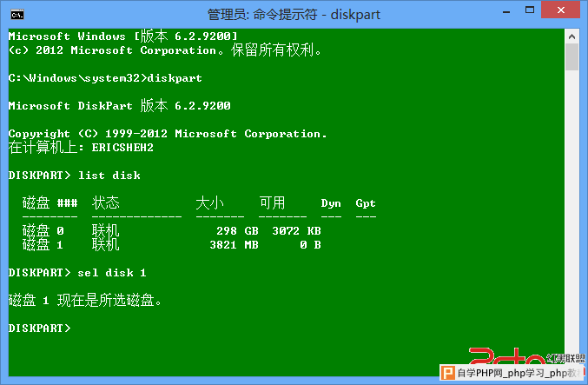Image resolution: width=588 pixels, height=385 pixels.
Task: Click the Dyn column header
Action: coord(331,203)
